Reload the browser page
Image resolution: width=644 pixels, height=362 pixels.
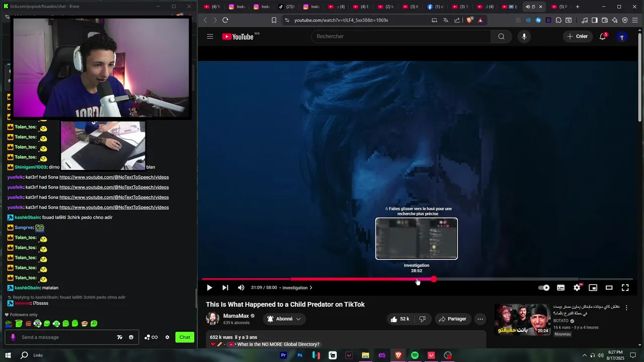coord(225,20)
